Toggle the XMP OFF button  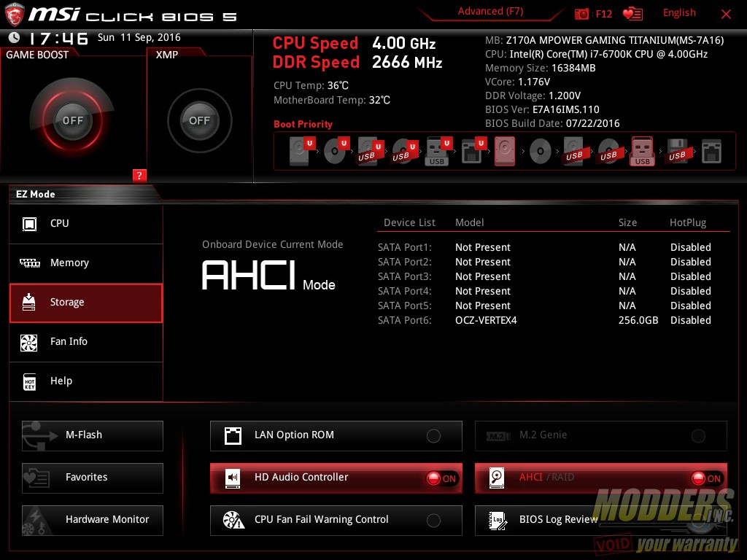coord(200,120)
